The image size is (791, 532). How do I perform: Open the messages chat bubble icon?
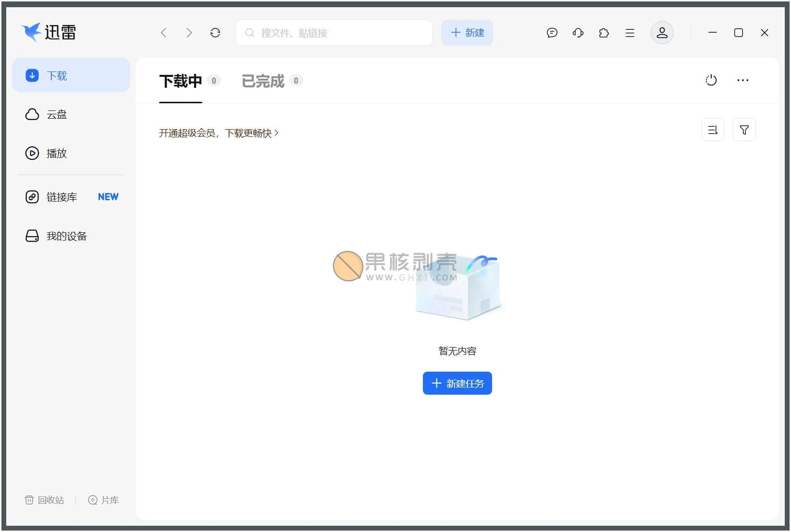click(552, 33)
